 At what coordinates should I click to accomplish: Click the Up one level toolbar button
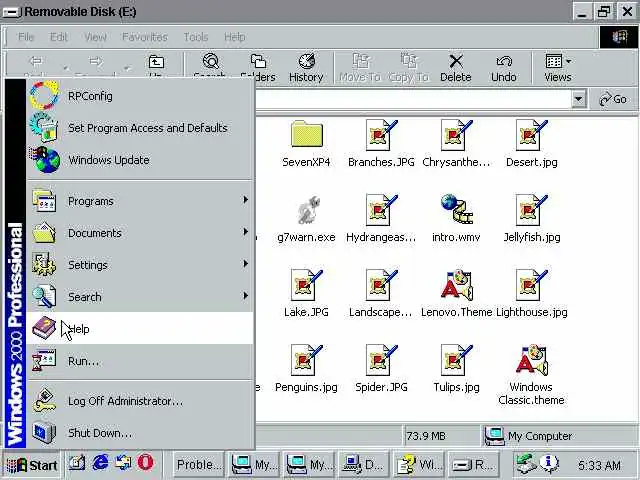tap(156, 65)
